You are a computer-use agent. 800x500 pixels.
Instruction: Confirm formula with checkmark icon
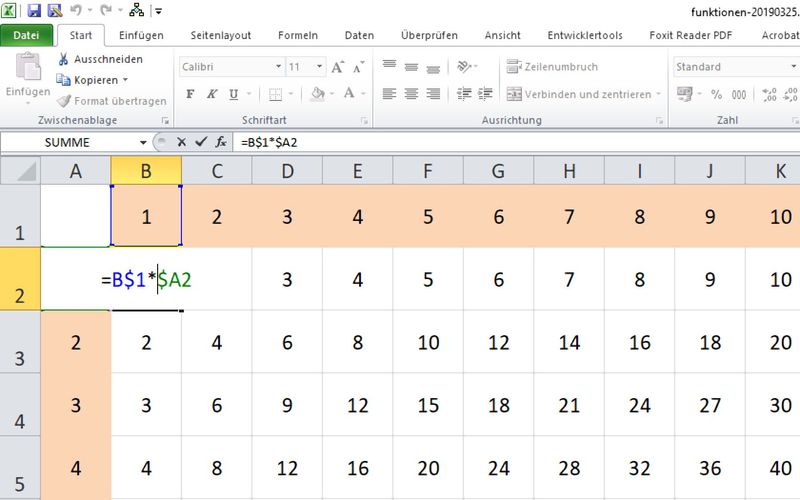point(201,142)
